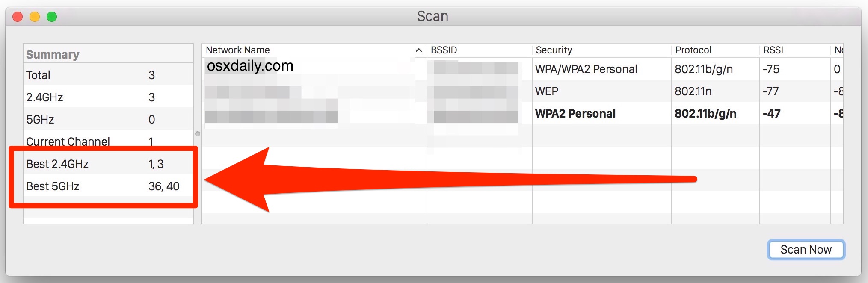This screenshot has width=868, height=283.
Task: Sort by Security column header
Action: tap(554, 50)
